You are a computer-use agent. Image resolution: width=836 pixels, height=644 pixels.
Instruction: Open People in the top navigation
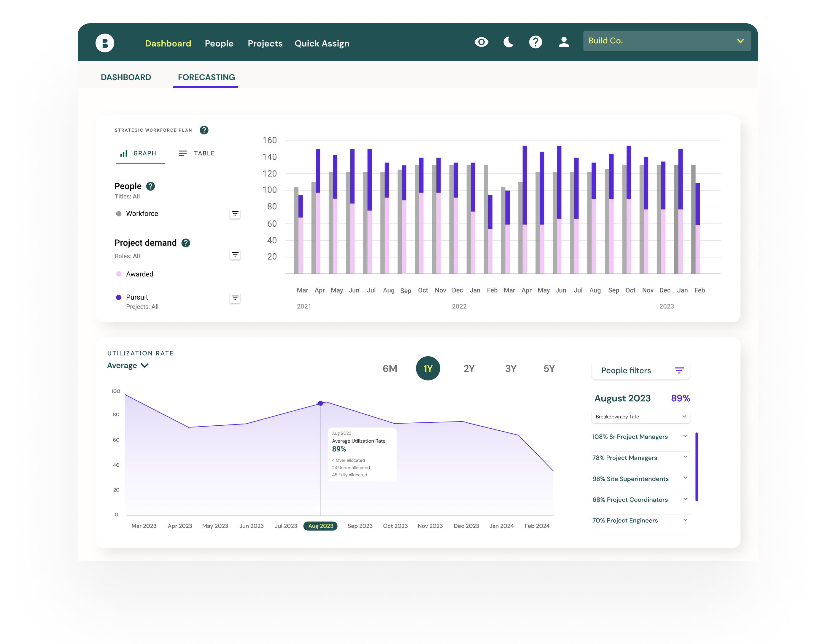click(219, 44)
